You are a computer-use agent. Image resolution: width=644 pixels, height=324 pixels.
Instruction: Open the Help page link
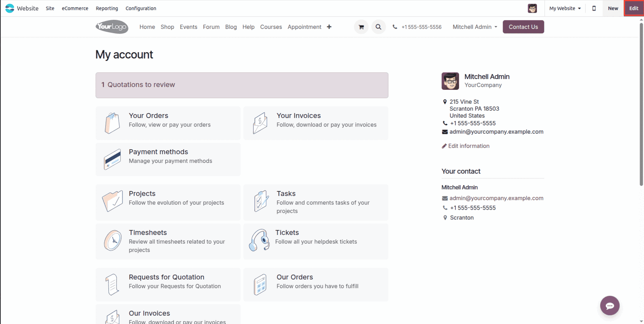(249, 27)
